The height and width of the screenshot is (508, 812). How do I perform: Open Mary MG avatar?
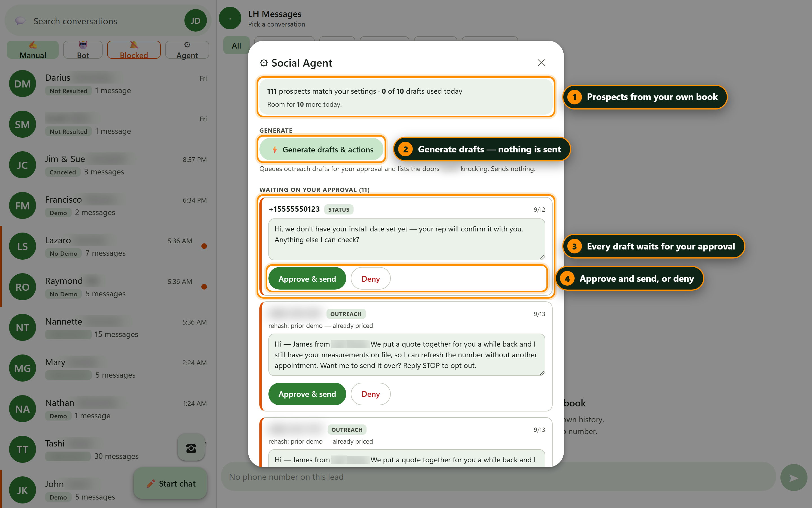[23, 368]
